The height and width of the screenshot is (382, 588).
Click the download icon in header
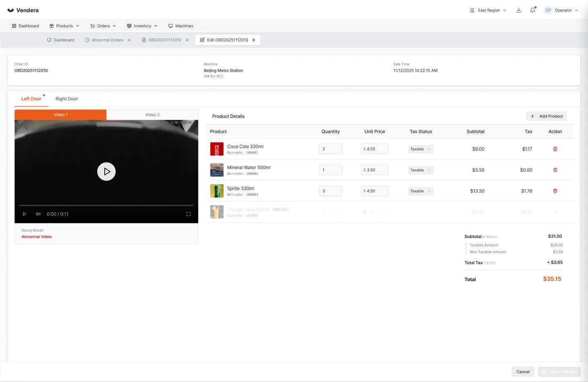(x=518, y=10)
